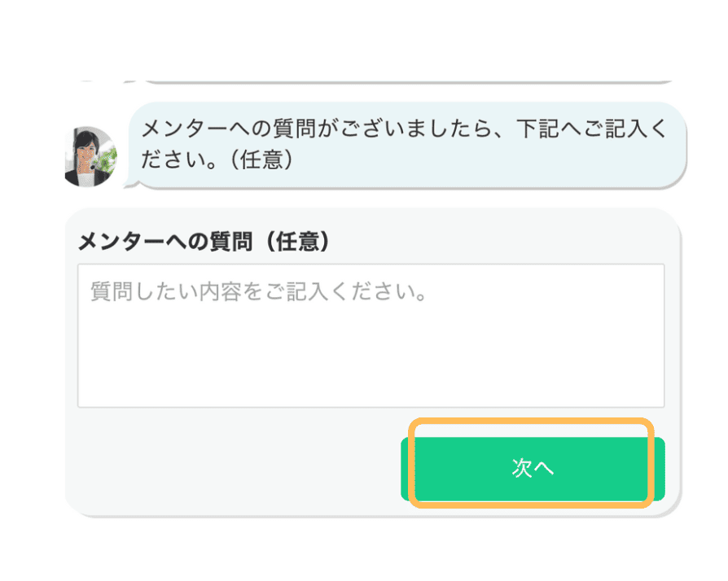The image size is (728, 581).
Task: Focus the メンターへの質問 text area
Action: pos(371,335)
